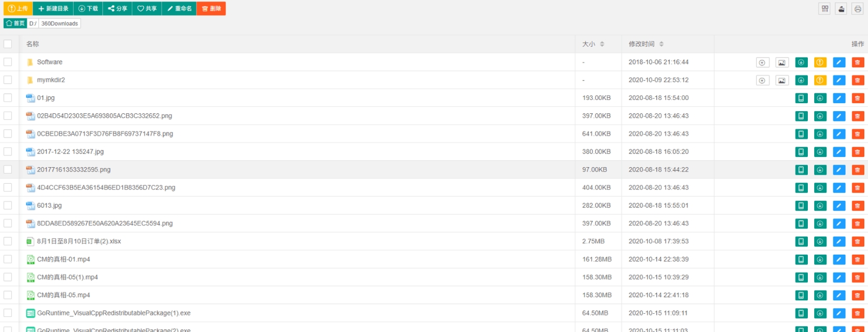Check the box for 2017-12-22 135247.jpg
The width and height of the screenshot is (868, 332).
(x=8, y=151)
